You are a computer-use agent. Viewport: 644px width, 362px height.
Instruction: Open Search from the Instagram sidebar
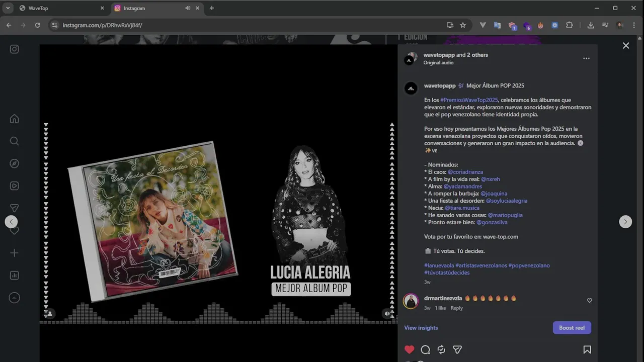[x=15, y=141]
